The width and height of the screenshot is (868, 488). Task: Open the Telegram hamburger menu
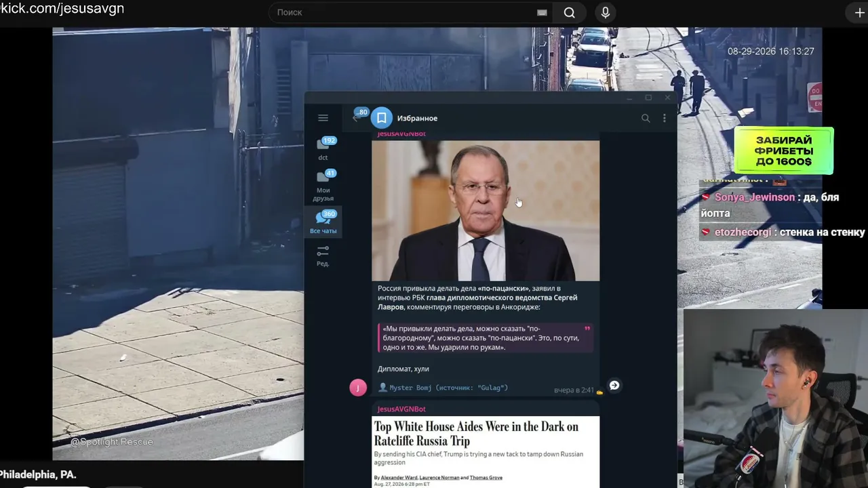click(x=323, y=118)
